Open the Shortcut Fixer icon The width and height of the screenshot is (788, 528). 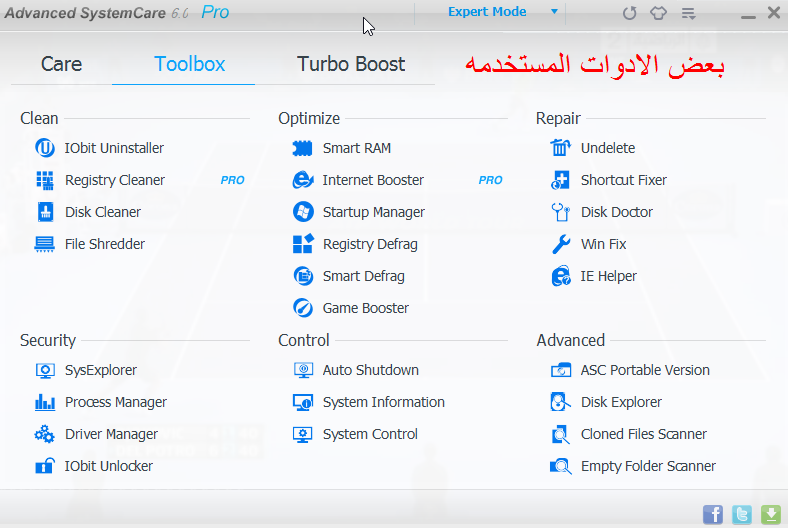click(x=560, y=180)
